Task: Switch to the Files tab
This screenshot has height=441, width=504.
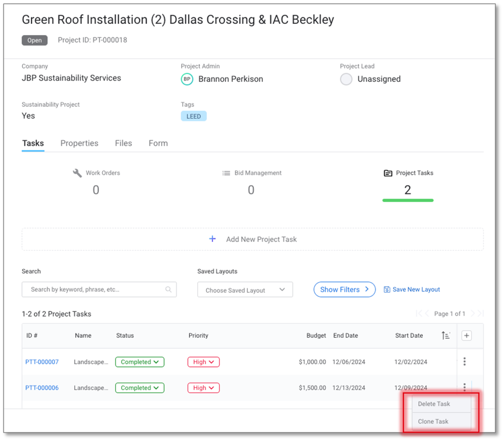Action: pyautogui.click(x=123, y=143)
